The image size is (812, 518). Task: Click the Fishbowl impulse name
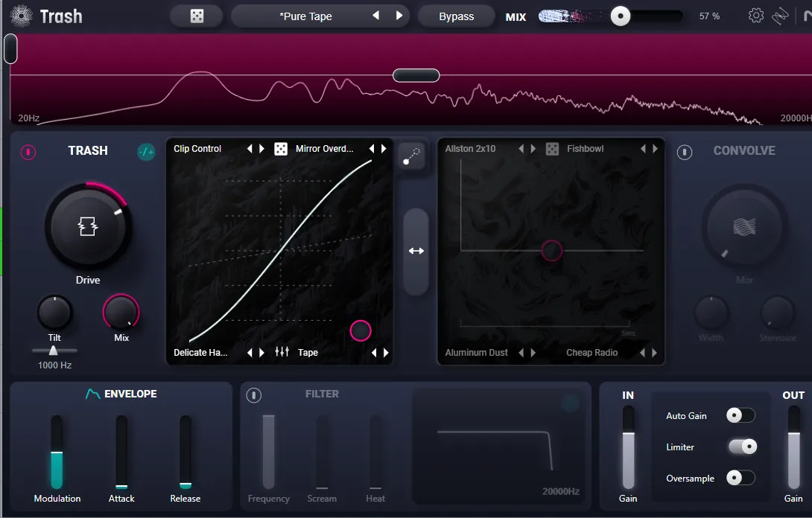pyautogui.click(x=586, y=149)
